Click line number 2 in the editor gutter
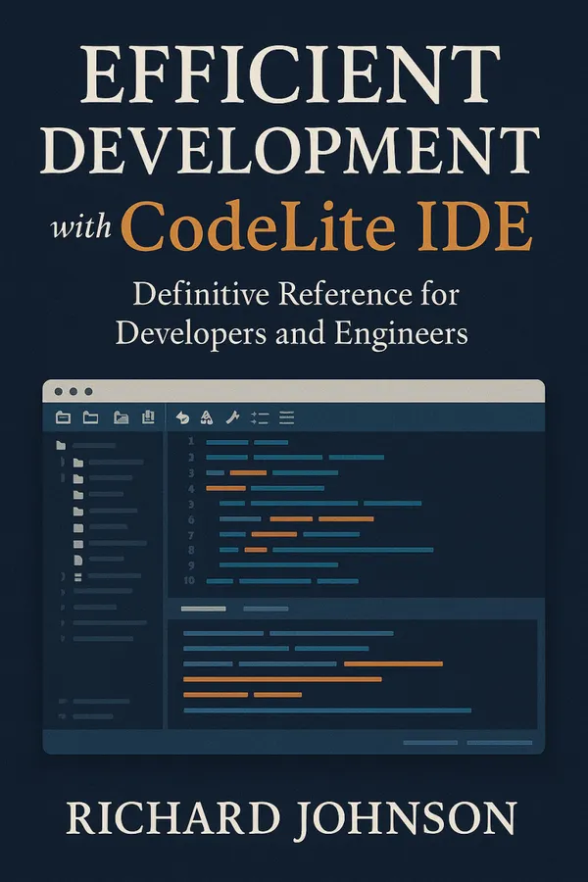Screen dimensions: 588x882 [191, 458]
